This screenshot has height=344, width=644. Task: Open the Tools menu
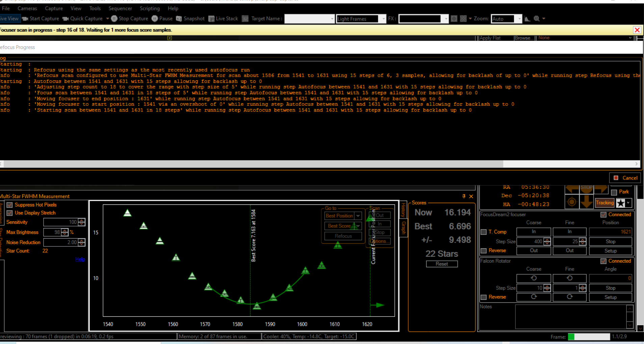click(x=95, y=8)
